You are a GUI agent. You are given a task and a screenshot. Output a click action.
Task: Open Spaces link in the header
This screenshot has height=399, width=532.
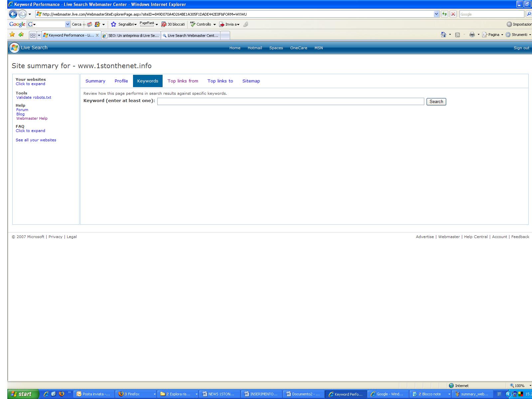coord(276,48)
